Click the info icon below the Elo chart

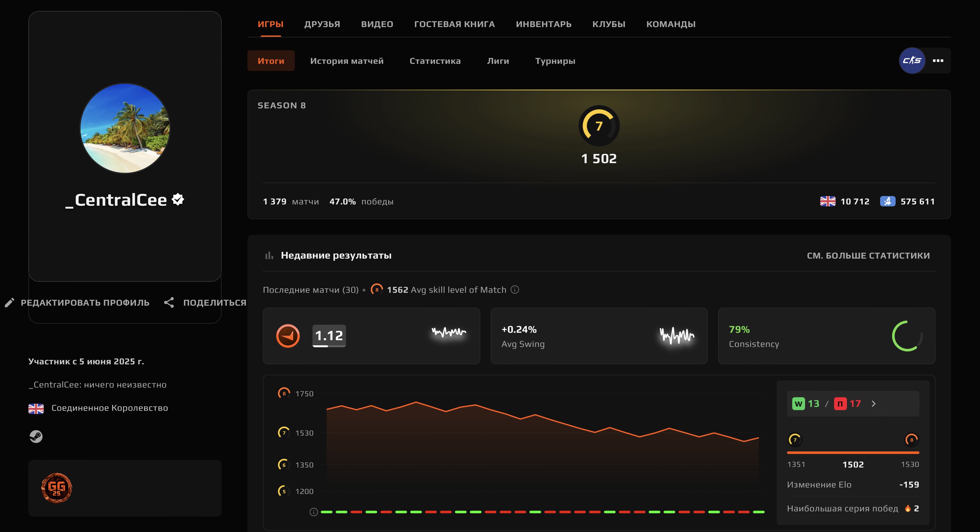[x=313, y=512]
